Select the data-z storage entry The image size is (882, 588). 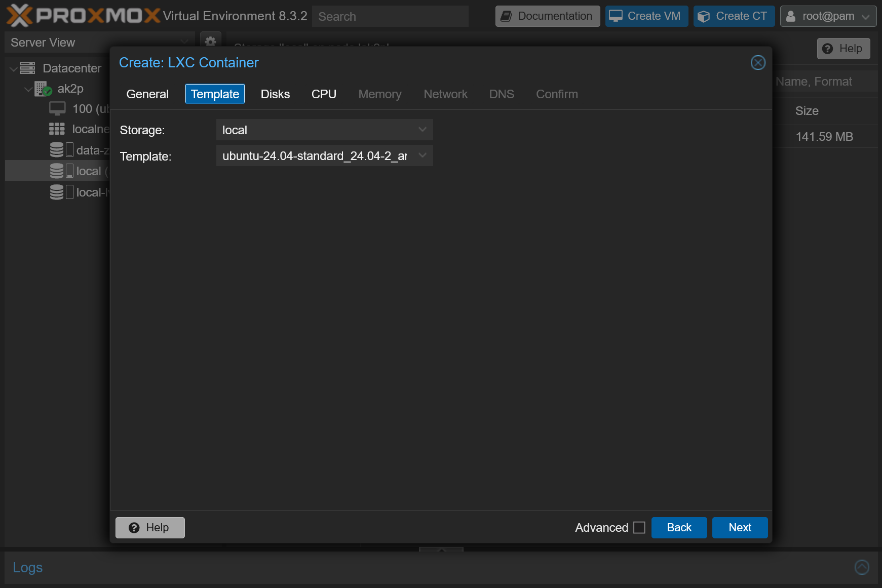point(93,150)
